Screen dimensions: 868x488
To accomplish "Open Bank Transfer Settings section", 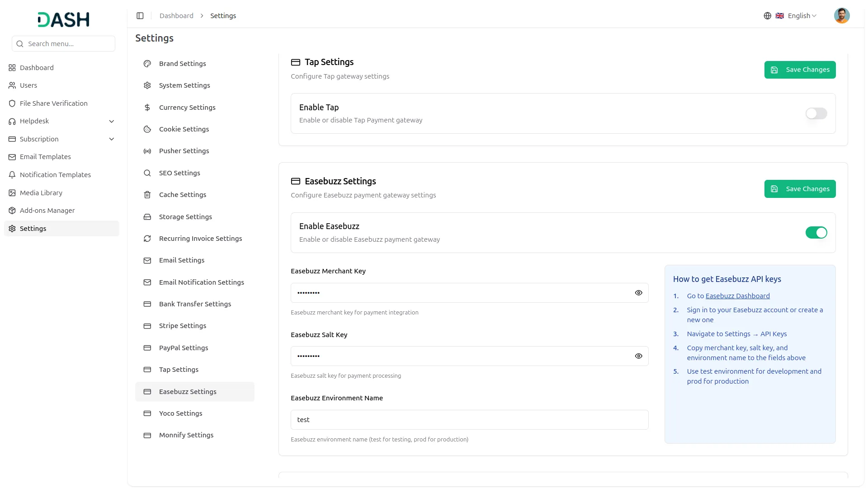I will click(x=195, y=304).
